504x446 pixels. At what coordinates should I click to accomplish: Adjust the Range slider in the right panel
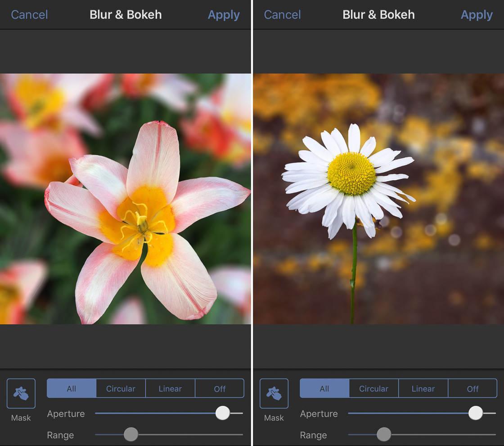point(384,435)
